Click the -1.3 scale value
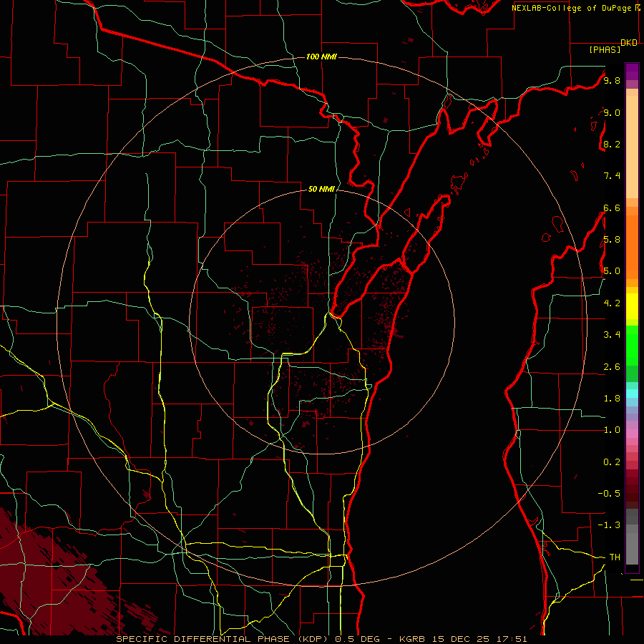The image size is (644, 644). click(x=609, y=525)
